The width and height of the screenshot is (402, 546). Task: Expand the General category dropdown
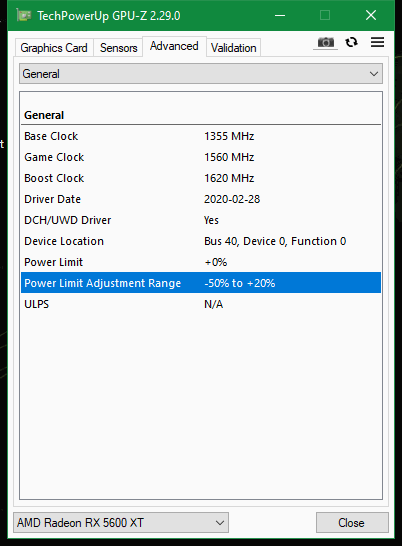[x=201, y=73]
